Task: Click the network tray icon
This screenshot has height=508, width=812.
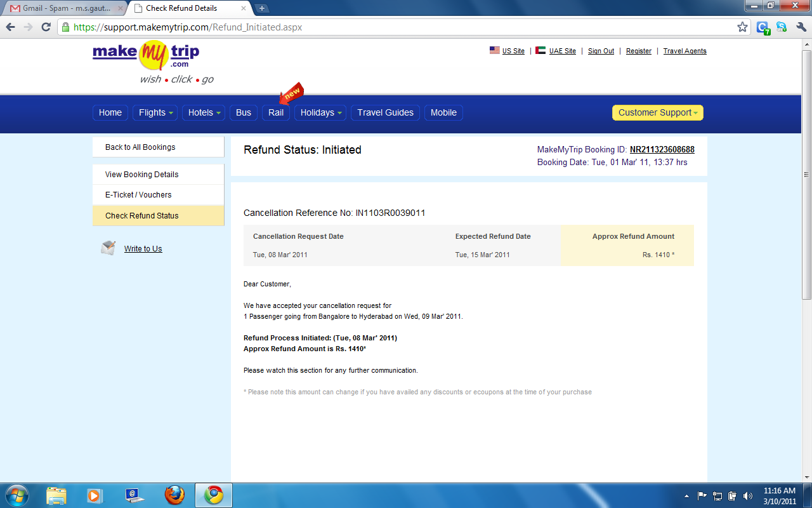Action: tap(717, 496)
